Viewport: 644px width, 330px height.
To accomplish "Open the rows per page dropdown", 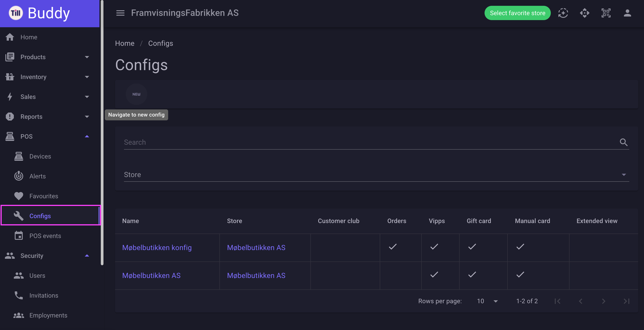I will click(x=487, y=301).
